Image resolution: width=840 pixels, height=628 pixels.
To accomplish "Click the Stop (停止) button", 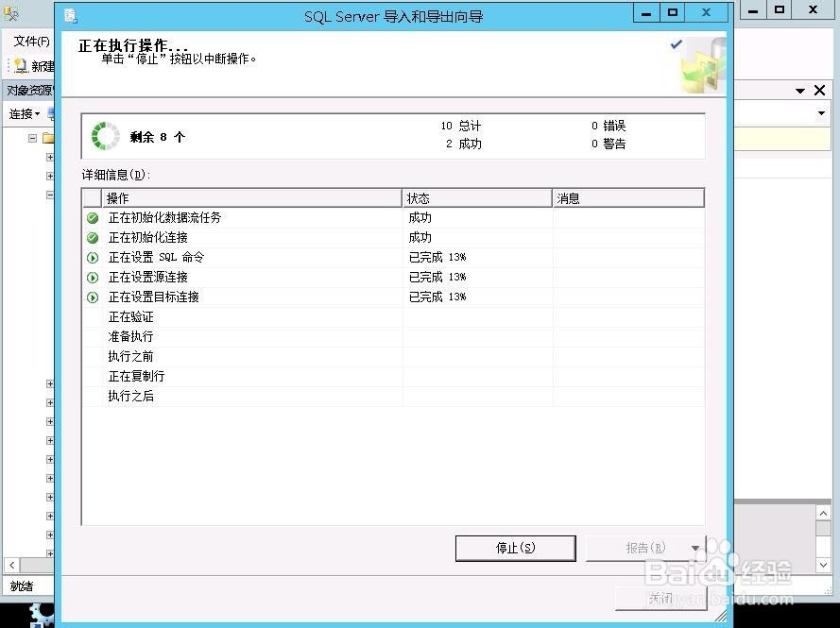I will click(515, 548).
